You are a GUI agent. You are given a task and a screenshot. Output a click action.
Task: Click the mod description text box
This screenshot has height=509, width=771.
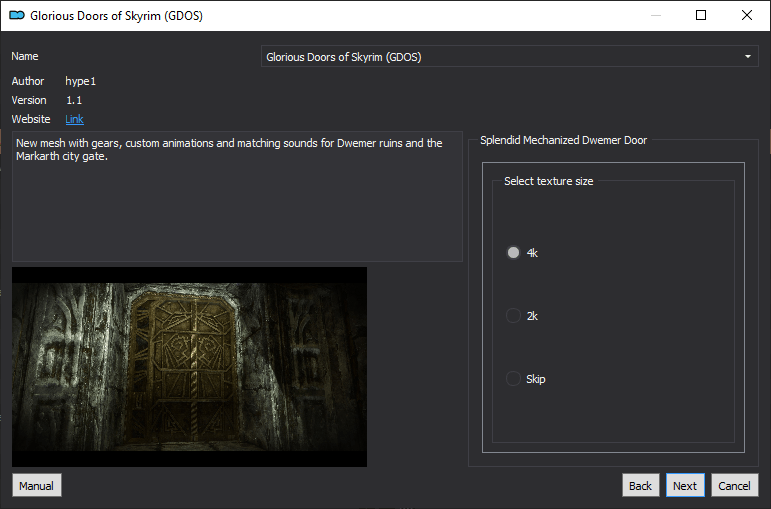click(237, 196)
